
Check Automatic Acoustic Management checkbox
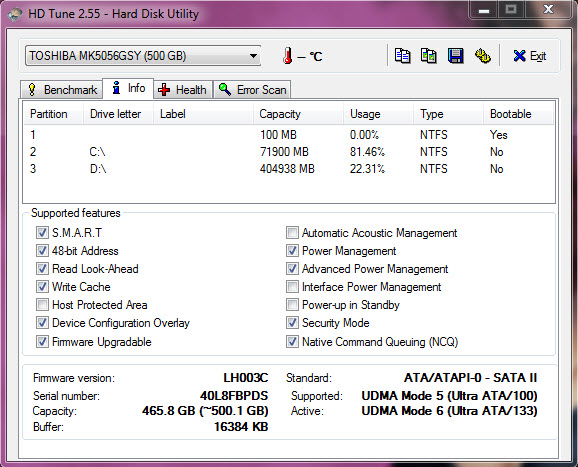click(292, 233)
